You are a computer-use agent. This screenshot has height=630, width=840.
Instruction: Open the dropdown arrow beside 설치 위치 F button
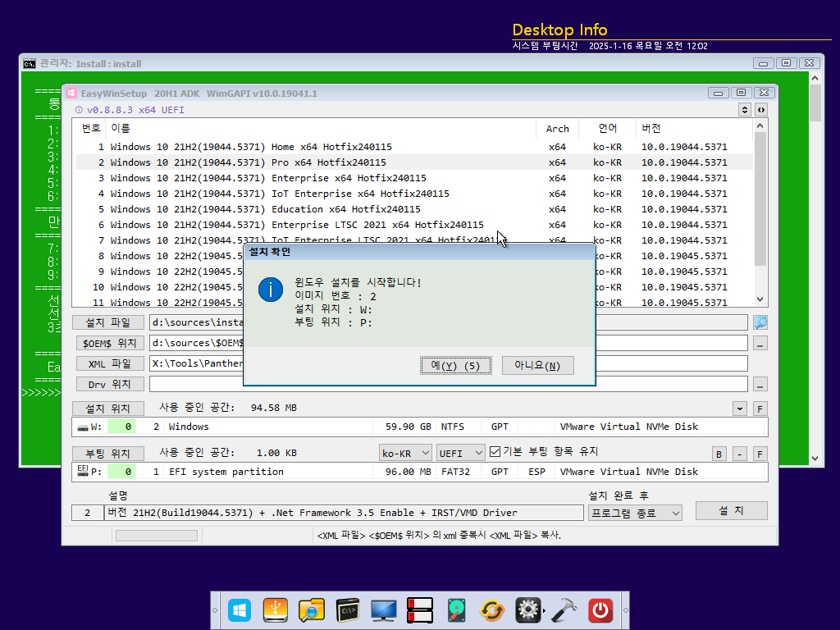click(740, 409)
